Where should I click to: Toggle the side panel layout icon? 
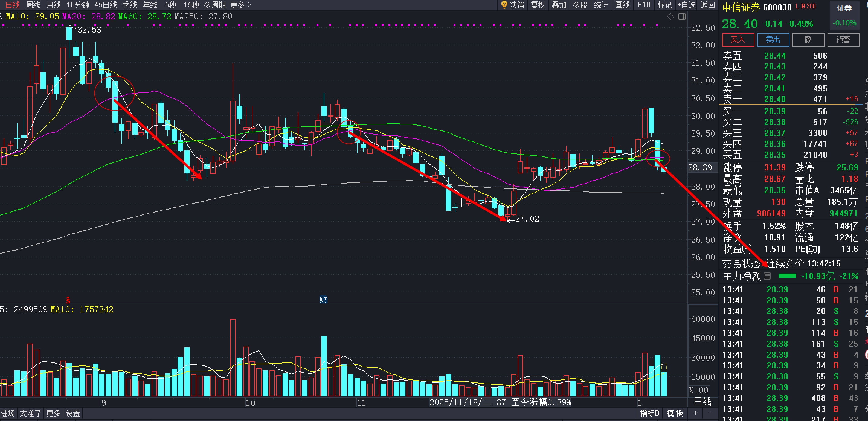(682, 17)
